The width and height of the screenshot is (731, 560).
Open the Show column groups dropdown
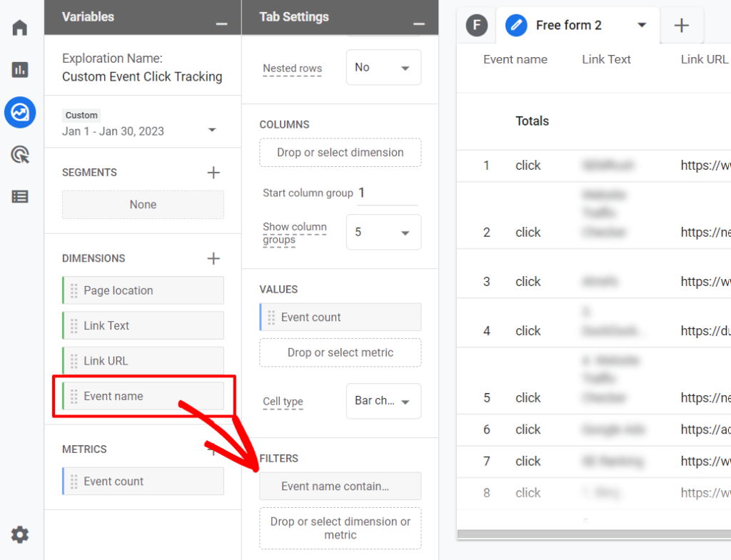tap(383, 232)
